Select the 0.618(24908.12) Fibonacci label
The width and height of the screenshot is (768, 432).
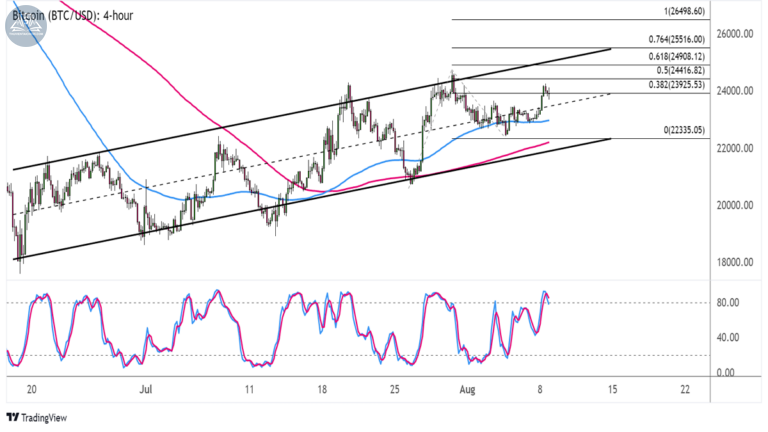tap(676, 56)
